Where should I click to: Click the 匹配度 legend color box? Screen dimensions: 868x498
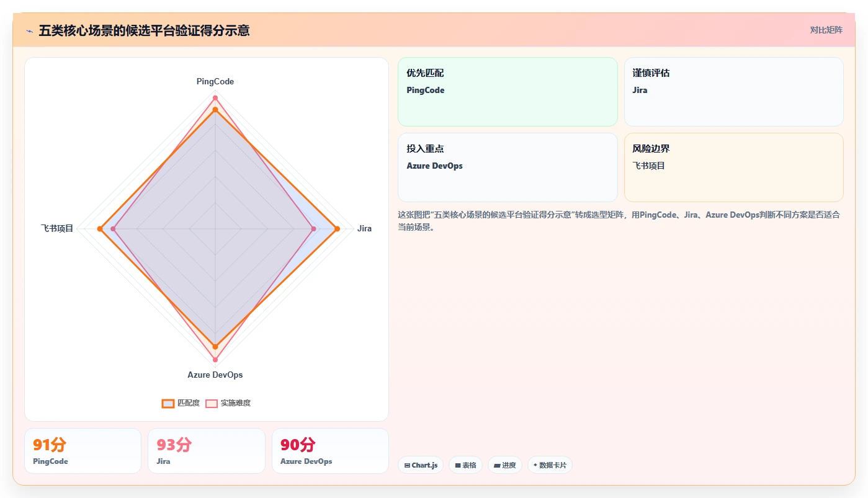click(168, 403)
